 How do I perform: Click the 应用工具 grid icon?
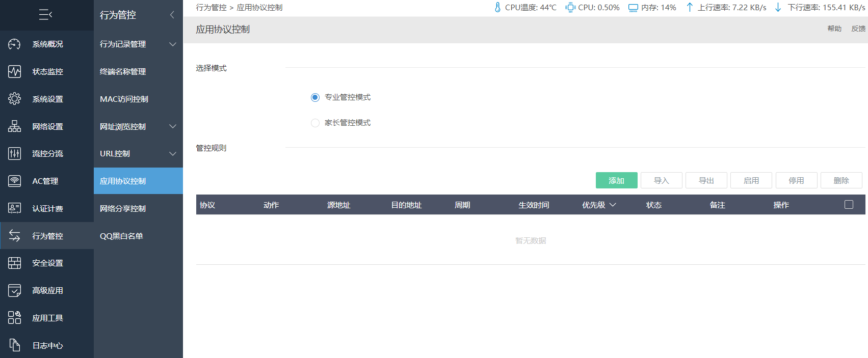(x=14, y=318)
